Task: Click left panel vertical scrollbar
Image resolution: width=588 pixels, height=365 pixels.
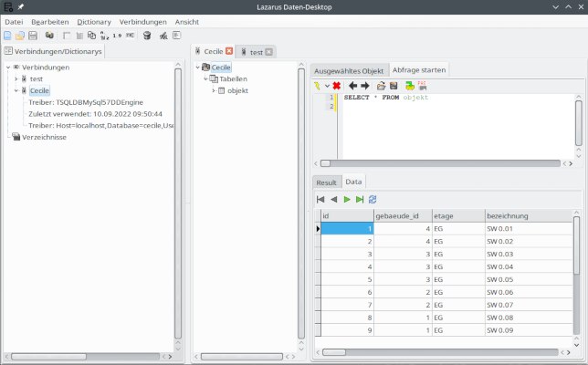Action: click(178, 203)
